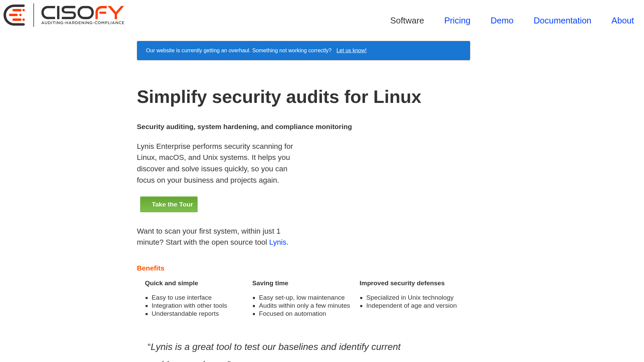Click the CISOfy logo icon

pos(14,15)
